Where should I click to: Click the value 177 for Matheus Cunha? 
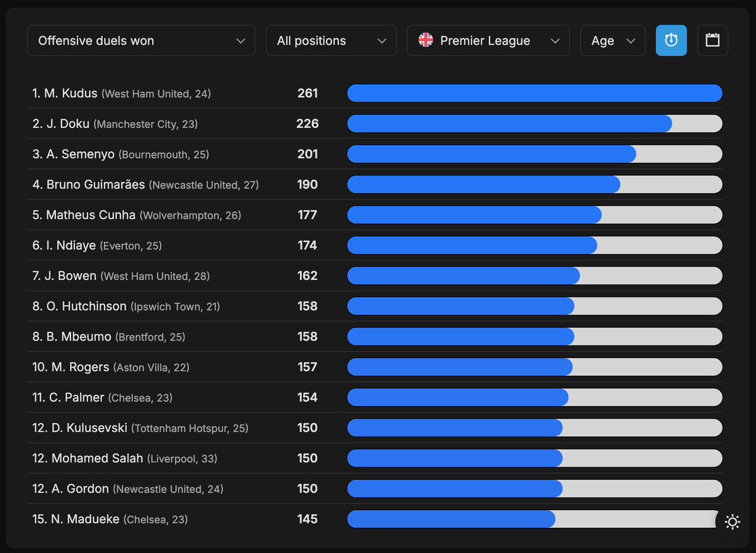coord(307,214)
